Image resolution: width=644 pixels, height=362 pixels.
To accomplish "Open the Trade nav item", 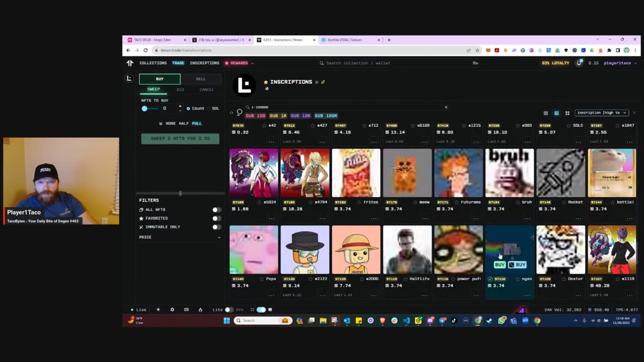I will (178, 63).
